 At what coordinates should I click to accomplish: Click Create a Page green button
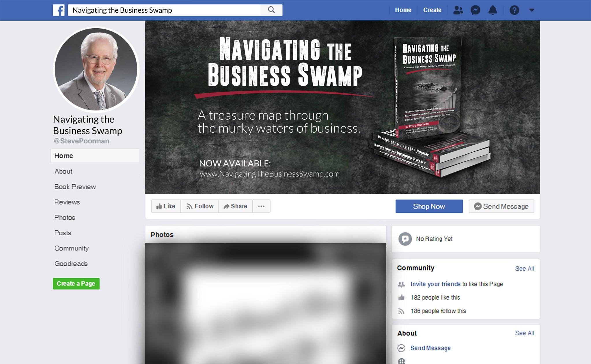click(76, 284)
